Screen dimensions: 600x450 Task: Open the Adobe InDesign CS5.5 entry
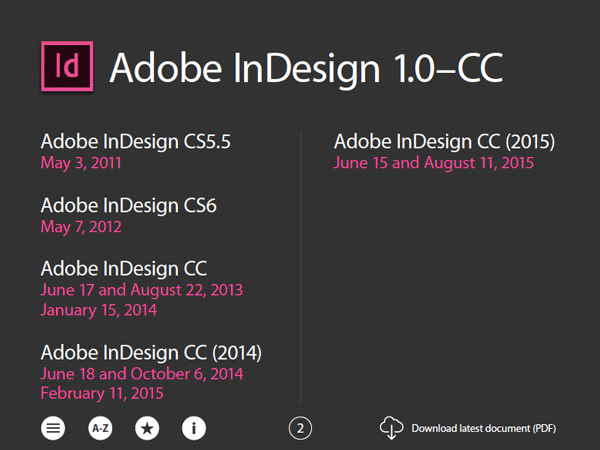tap(136, 142)
